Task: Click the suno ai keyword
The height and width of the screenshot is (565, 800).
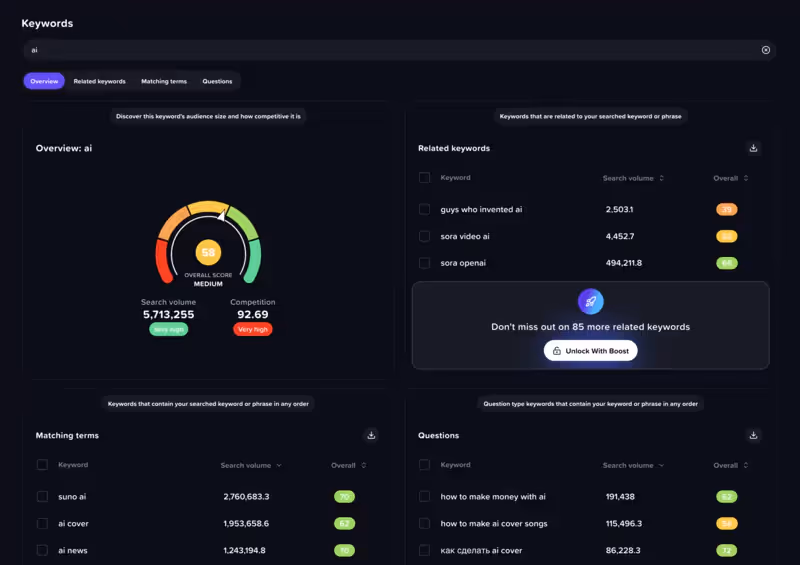Action: [x=72, y=497]
